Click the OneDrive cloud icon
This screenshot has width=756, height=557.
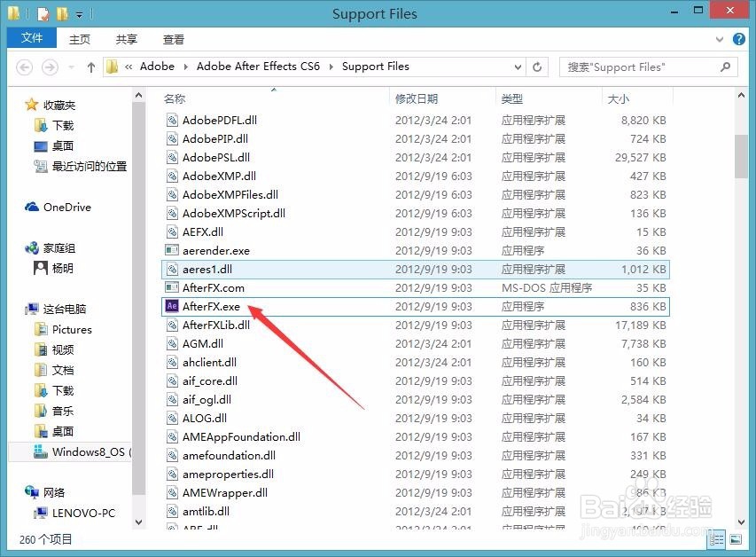click(x=32, y=207)
